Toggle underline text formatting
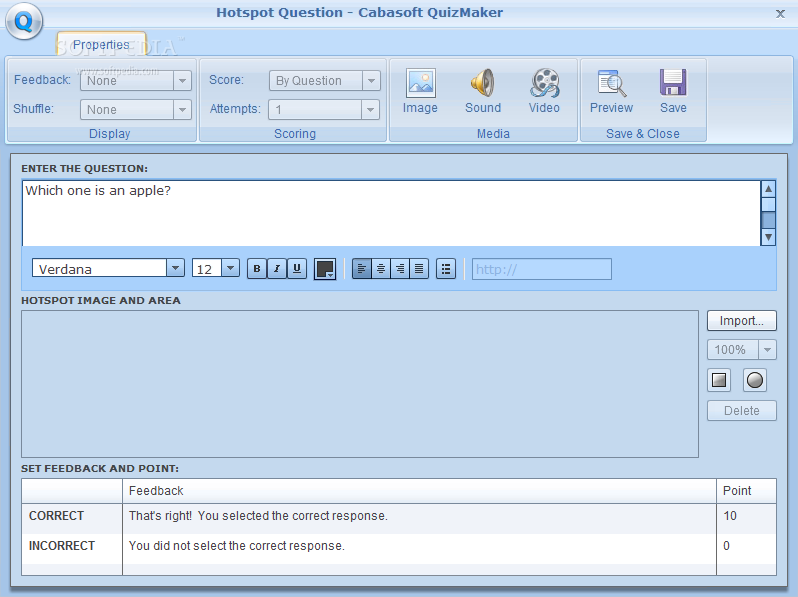 (x=297, y=269)
